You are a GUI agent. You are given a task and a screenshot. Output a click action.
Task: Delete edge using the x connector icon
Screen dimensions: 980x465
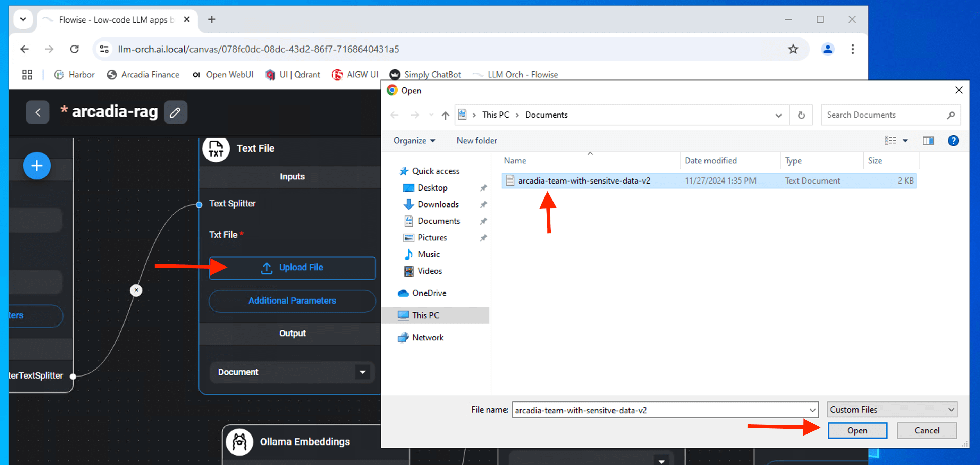point(136,290)
